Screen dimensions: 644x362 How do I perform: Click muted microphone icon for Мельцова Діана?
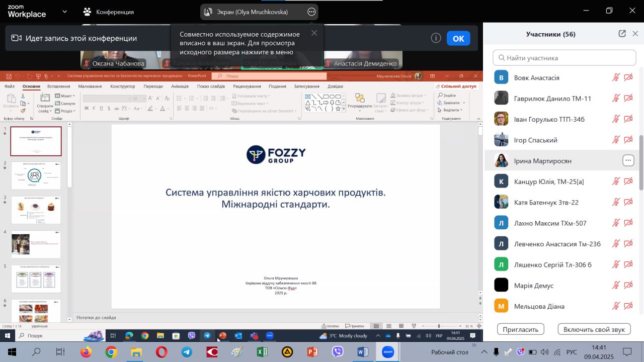coord(616,306)
